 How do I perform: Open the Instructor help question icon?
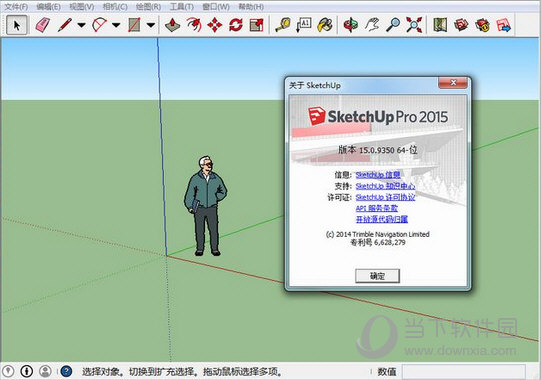[66, 371]
